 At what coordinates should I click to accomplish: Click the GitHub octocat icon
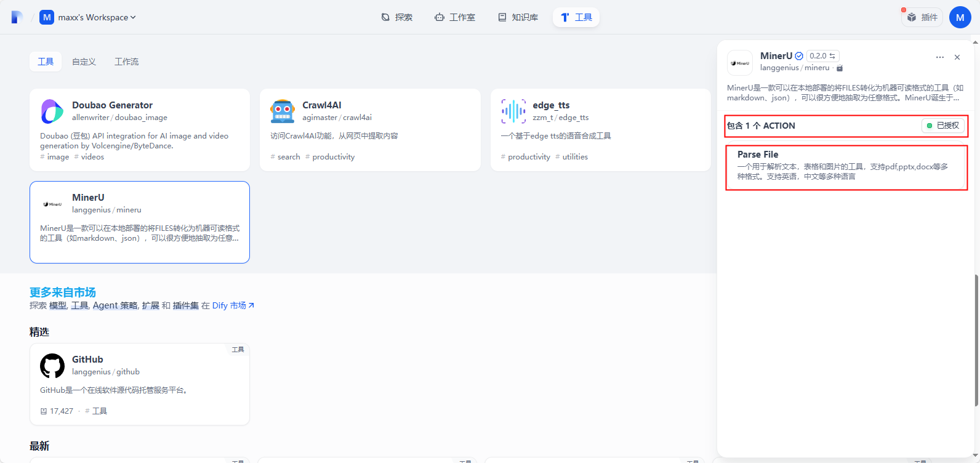pyautogui.click(x=52, y=366)
